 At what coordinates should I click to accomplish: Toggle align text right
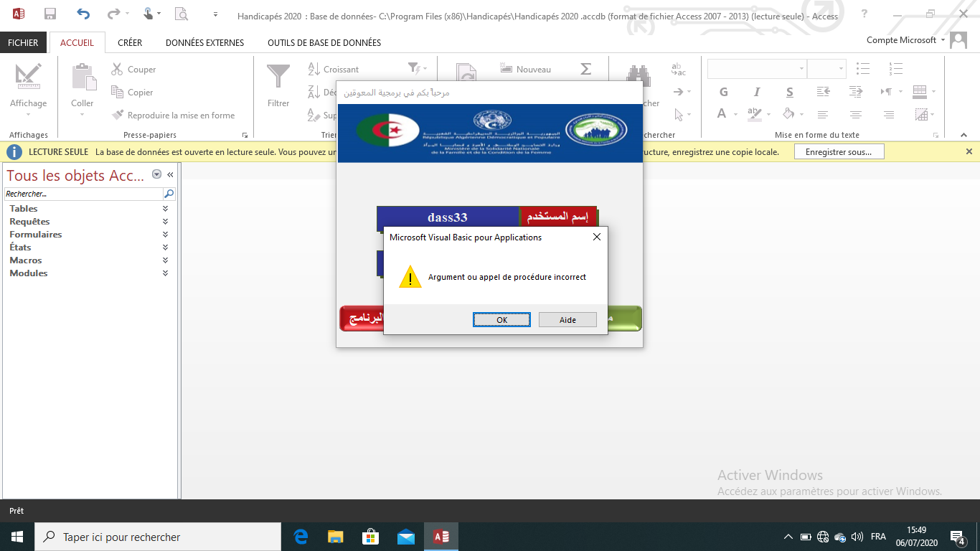tap(889, 115)
